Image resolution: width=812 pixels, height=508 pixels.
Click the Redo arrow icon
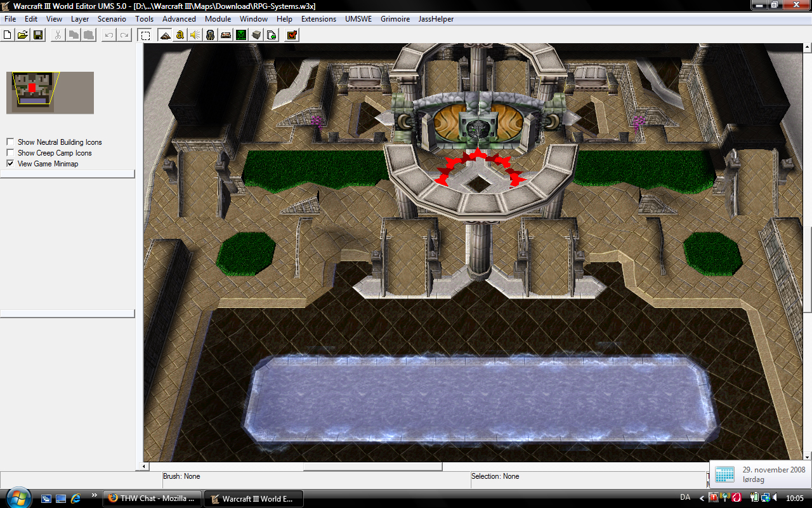pos(124,35)
